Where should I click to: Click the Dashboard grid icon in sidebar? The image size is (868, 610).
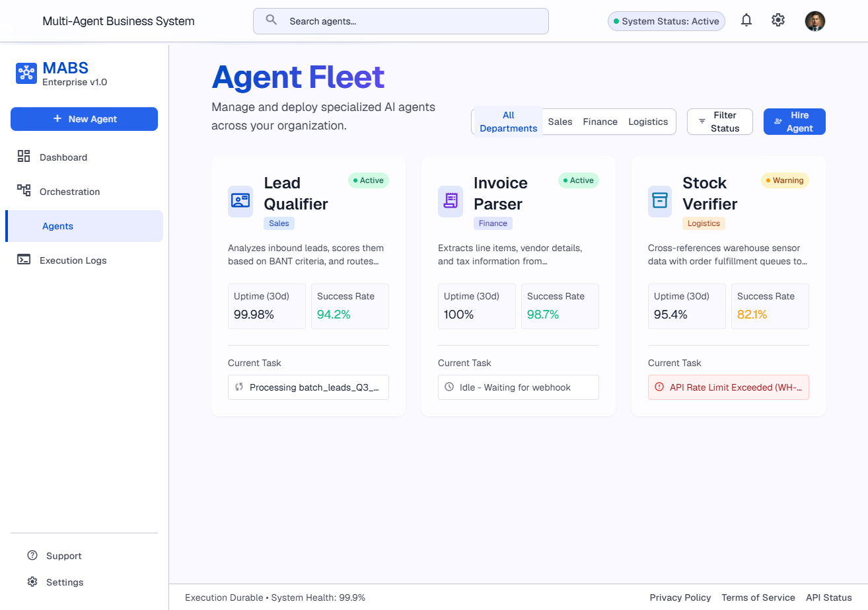tap(24, 157)
